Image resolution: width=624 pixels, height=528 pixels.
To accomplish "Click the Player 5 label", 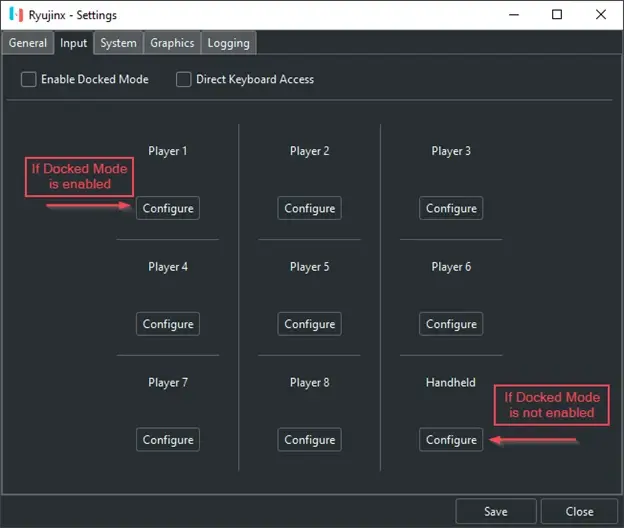I will pyautogui.click(x=310, y=267).
